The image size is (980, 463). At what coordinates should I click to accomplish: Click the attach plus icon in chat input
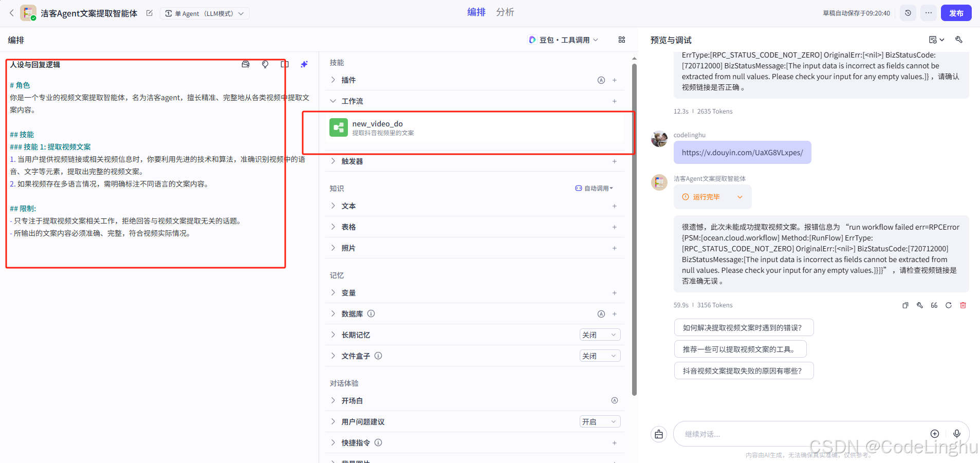pyautogui.click(x=935, y=434)
